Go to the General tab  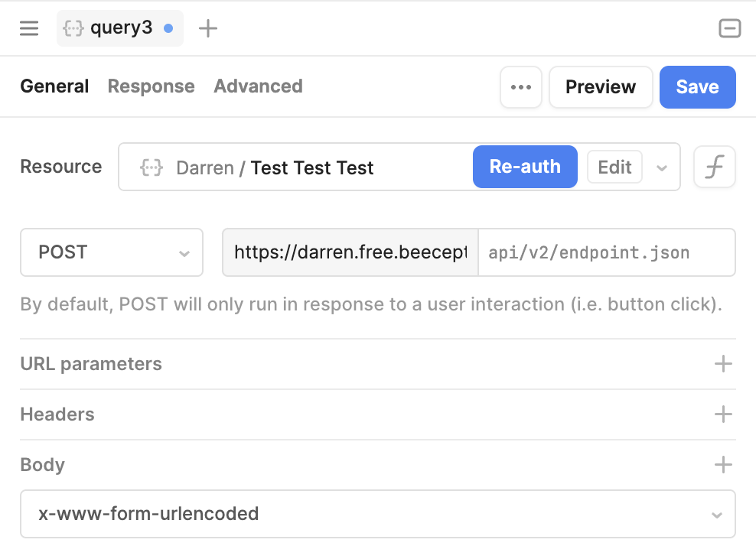pyautogui.click(x=54, y=86)
